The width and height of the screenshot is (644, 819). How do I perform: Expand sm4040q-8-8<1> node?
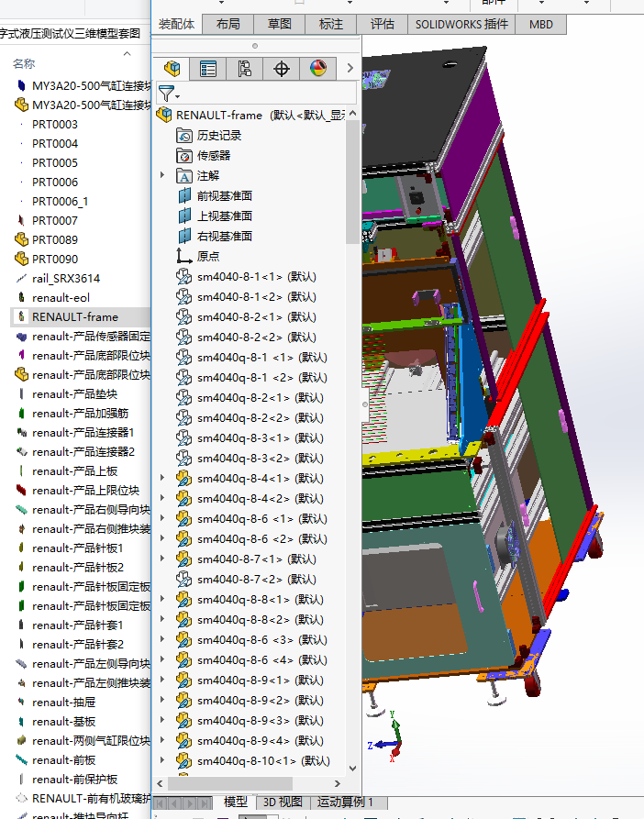pyautogui.click(x=162, y=599)
